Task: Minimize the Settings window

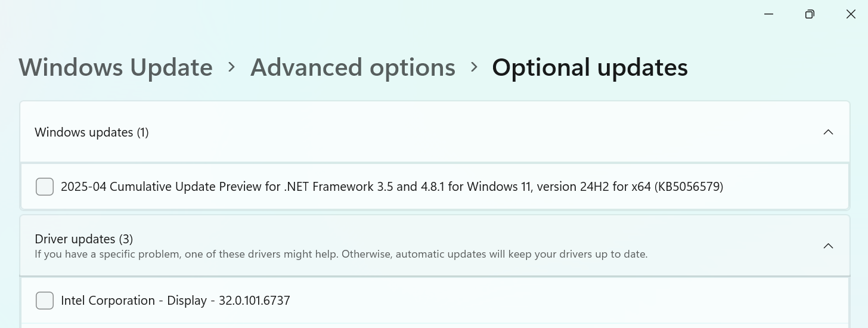Action: (x=768, y=14)
